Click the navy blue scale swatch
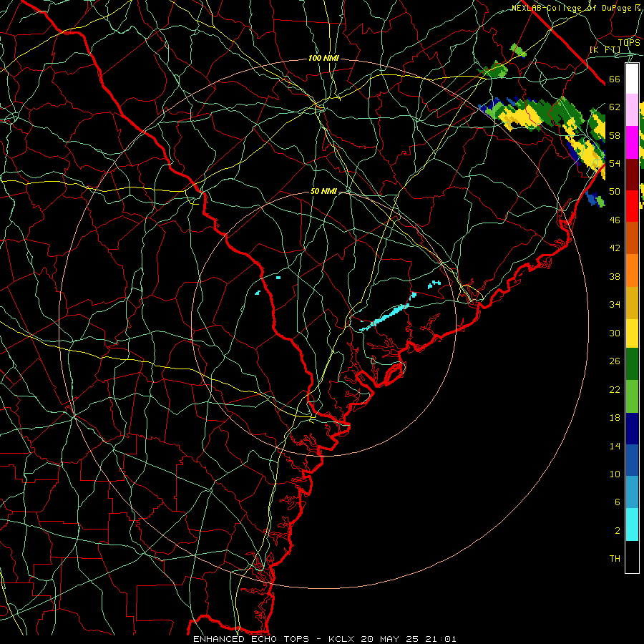 632,429
